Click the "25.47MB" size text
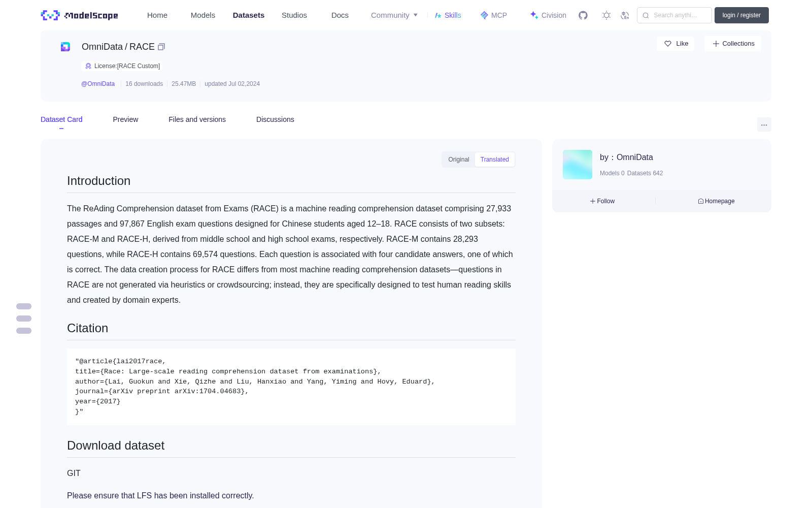812x508 pixels. pyautogui.click(x=184, y=84)
